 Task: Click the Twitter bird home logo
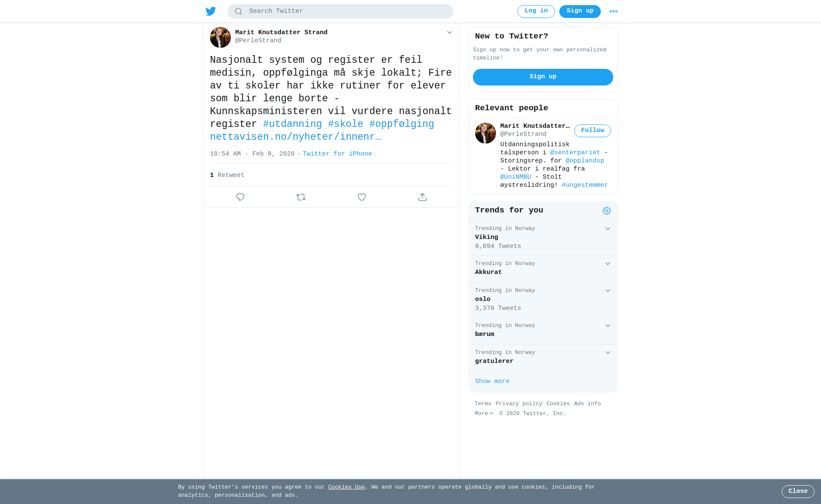point(211,12)
